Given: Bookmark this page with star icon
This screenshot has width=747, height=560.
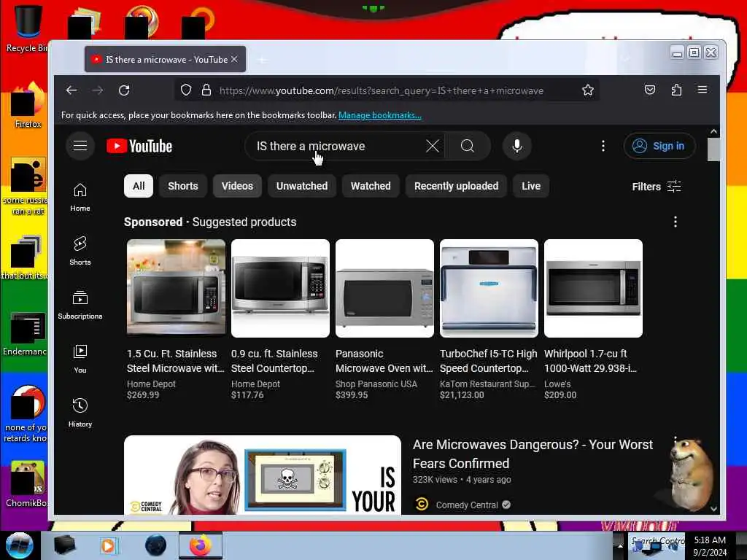Looking at the screenshot, I should 587,90.
